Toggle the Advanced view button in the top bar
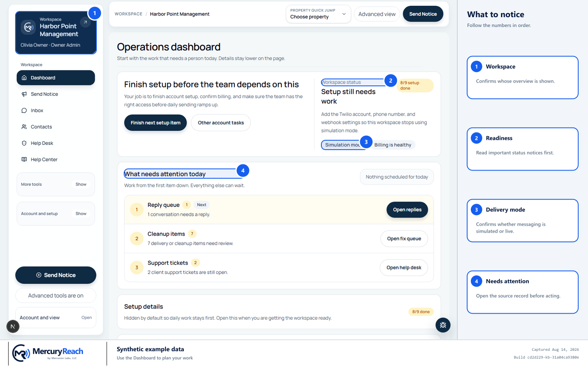Screen dimensions: 588x368 (x=377, y=14)
